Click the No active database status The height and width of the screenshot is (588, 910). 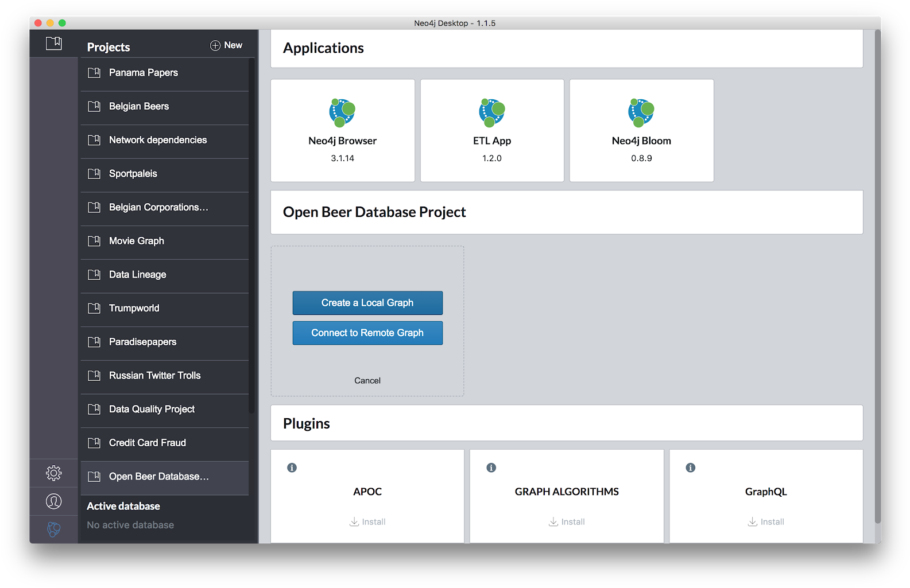(x=130, y=525)
